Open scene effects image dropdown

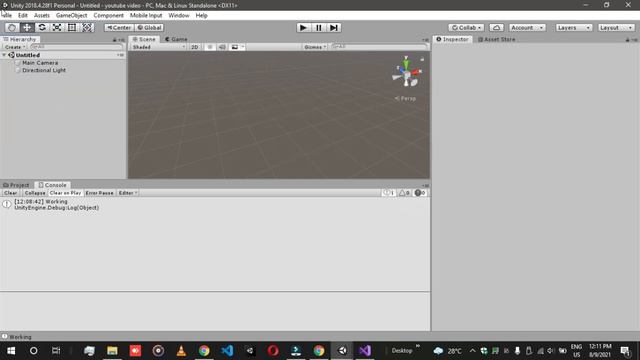[x=237, y=47]
